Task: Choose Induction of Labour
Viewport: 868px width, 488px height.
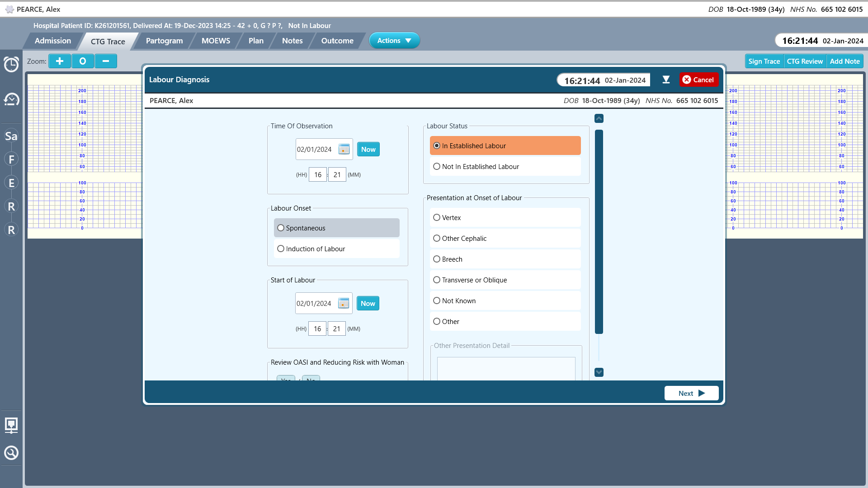Action: [x=336, y=249]
